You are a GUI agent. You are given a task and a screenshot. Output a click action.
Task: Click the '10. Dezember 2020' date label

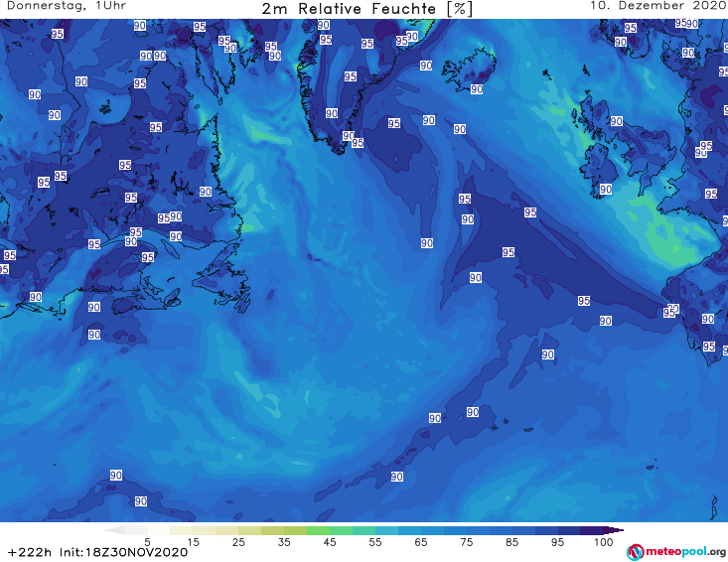tap(658, 6)
